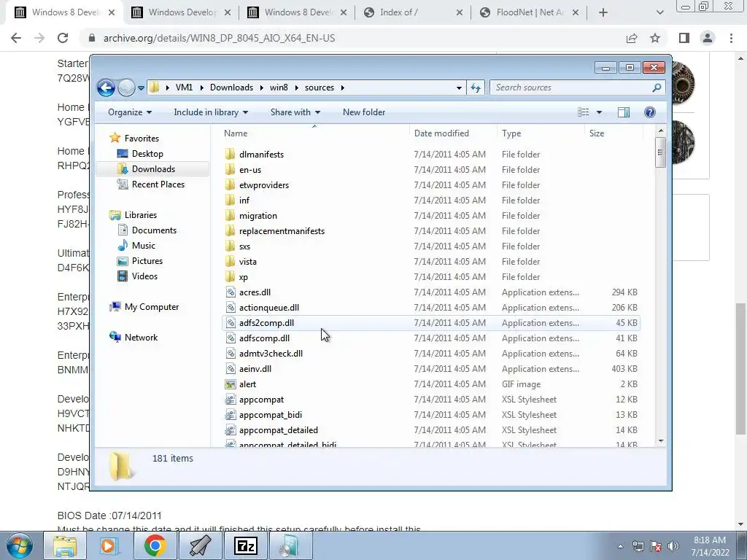Select the acres.dll file icon

pyautogui.click(x=231, y=292)
